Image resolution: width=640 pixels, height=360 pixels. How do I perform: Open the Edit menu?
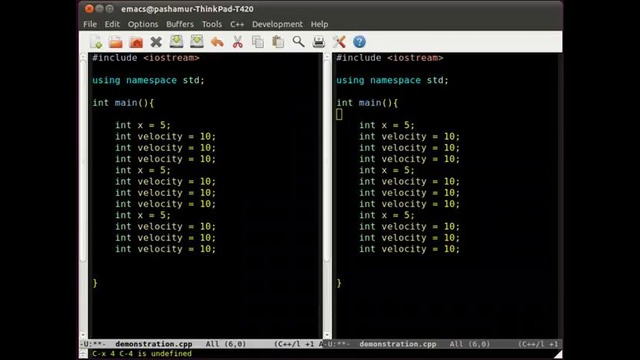point(112,24)
